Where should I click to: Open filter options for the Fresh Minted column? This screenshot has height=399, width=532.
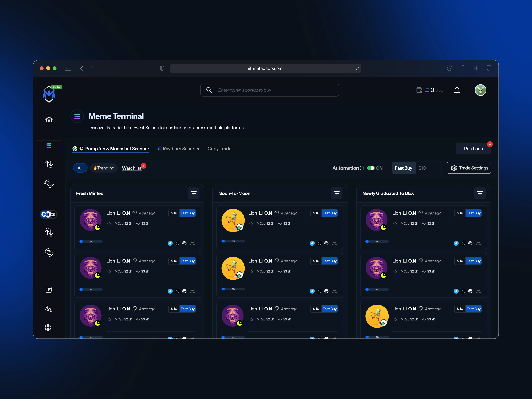click(194, 193)
